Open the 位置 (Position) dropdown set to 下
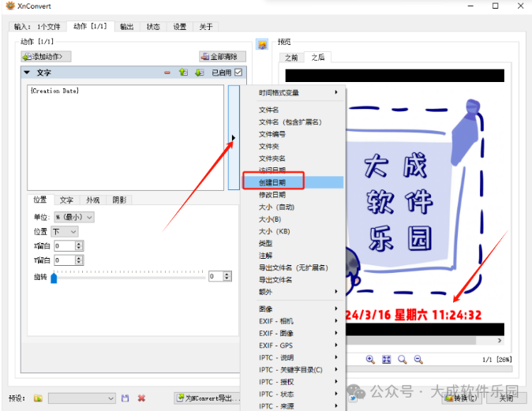This screenshot has width=532, height=411. click(x=65, y=231)
